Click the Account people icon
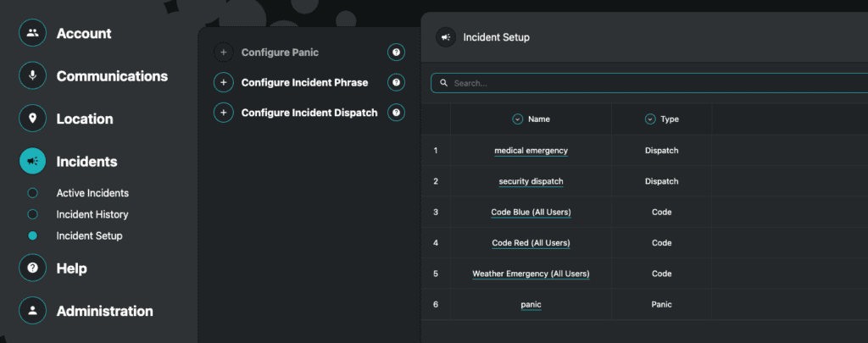Image resolution: width=868 pixels, height=343 pixels. coord(32,34)
